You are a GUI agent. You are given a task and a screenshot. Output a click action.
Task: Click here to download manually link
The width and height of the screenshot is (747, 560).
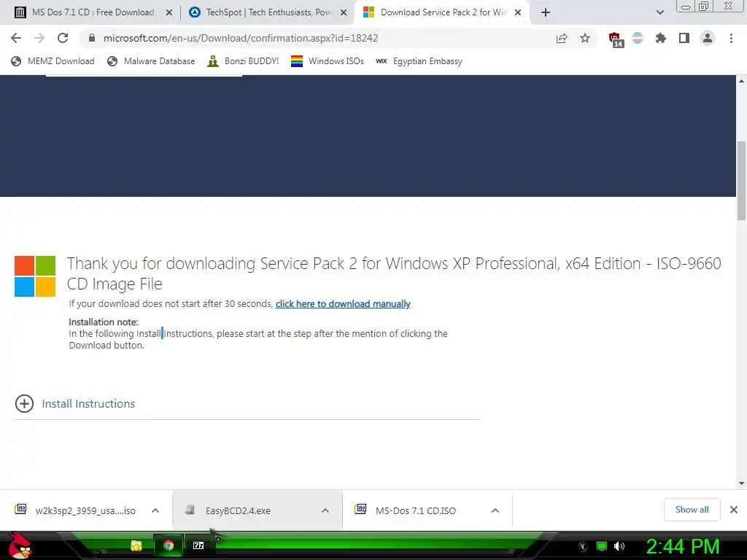coord(343,304)
